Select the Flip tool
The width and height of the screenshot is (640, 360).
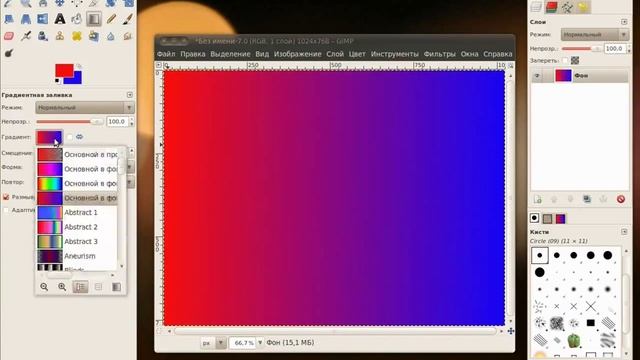[42, 19]
